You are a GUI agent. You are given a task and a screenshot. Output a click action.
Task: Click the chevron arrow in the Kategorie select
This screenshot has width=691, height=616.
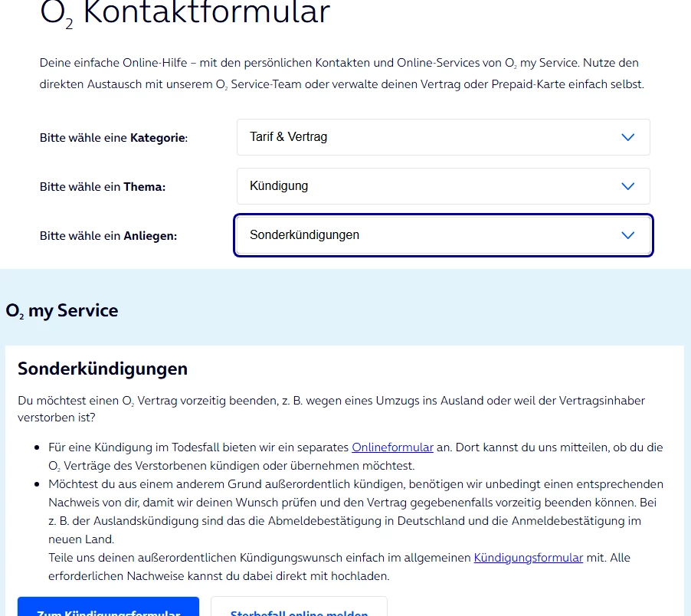627,137
